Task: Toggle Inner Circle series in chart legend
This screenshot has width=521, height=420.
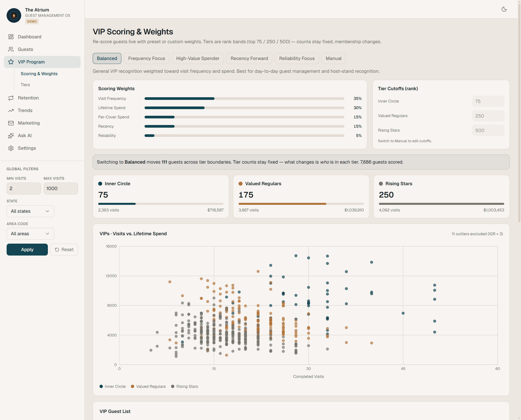Action: click(113, 386)
